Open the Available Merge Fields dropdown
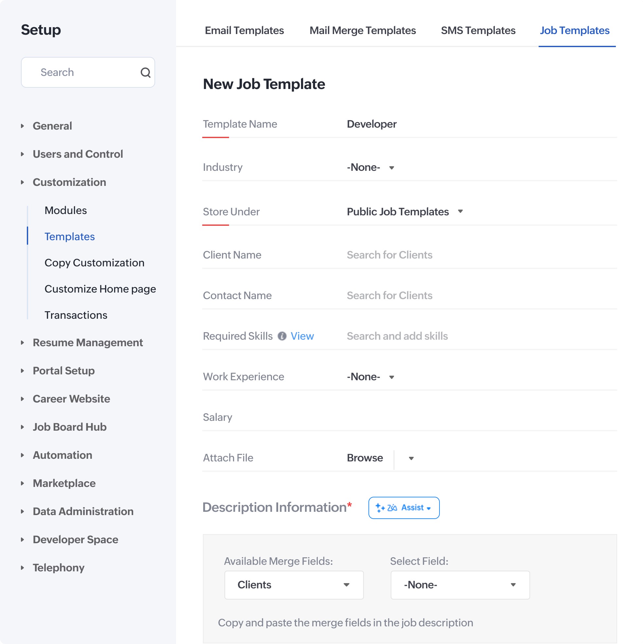Viewport: 644px width, 644px height. tap(294, 585)
